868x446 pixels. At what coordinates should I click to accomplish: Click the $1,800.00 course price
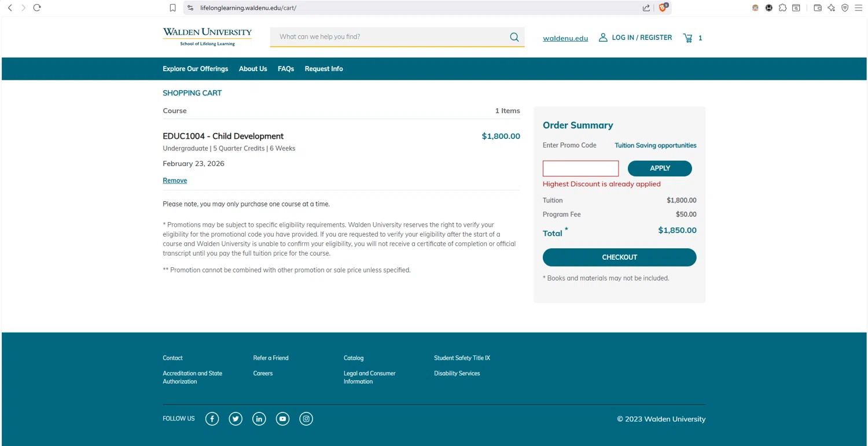coord(501,136)
